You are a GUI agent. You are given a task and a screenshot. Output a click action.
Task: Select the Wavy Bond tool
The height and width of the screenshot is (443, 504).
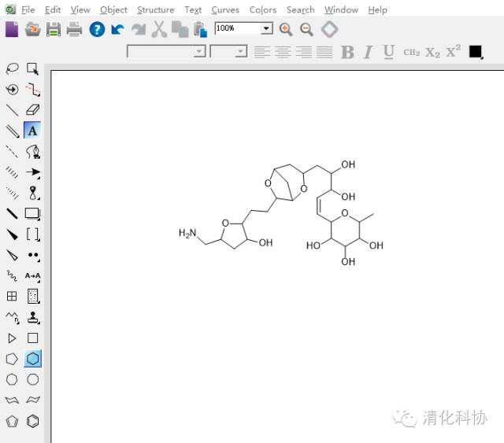click(13, 275)
